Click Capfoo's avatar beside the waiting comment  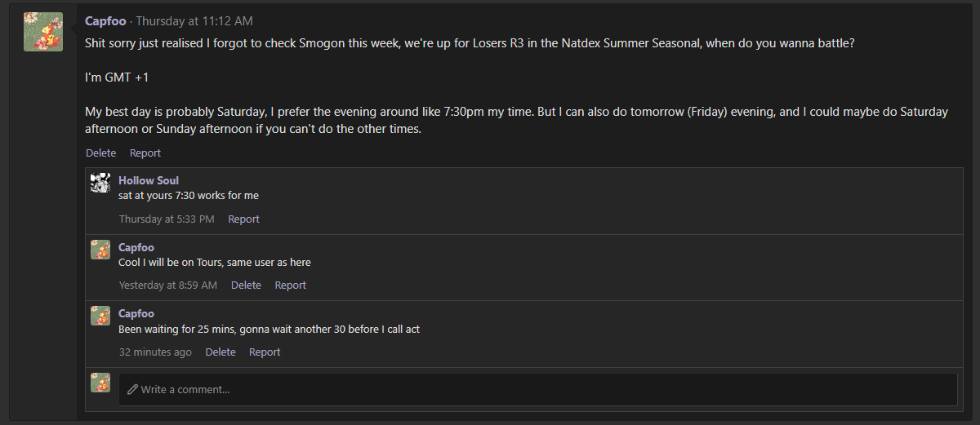click(x=100, y=316)
